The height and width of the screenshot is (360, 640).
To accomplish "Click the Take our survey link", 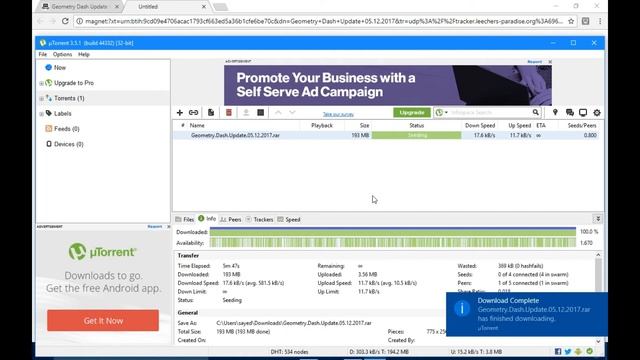I will pyautogui.click(x=338, y=114).
